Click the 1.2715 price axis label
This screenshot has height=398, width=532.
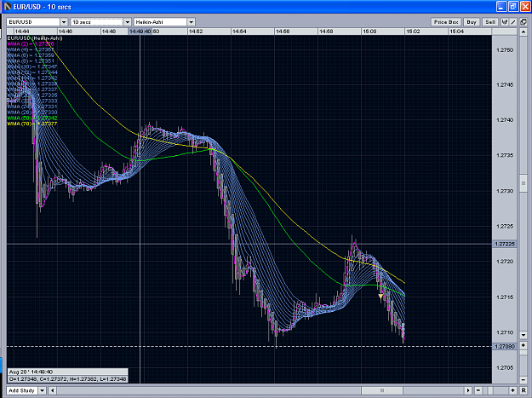click(505, 297)
